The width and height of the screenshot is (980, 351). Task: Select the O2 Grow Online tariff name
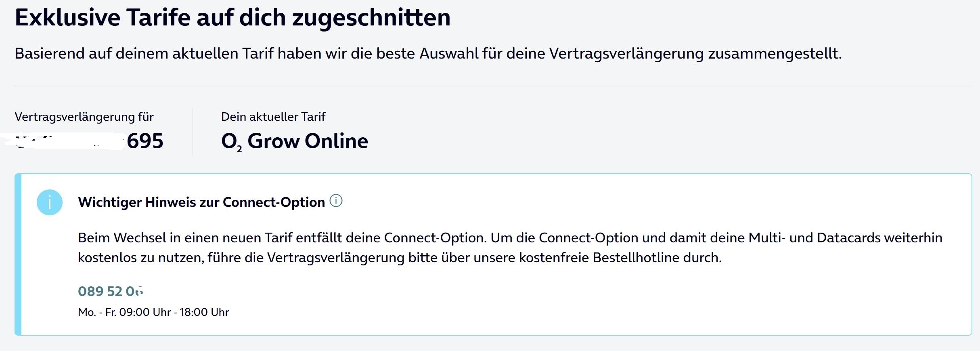click(x=295, y=141)
